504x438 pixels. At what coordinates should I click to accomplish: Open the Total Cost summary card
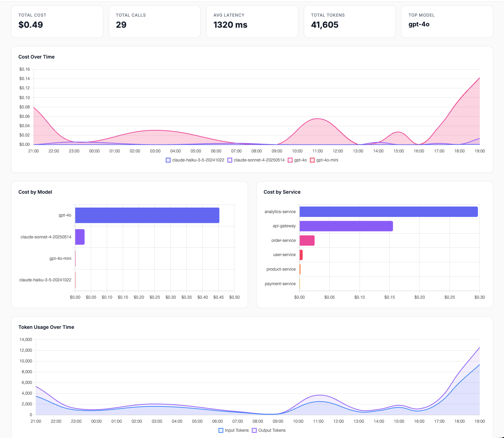pyautogui.click(x=57, y=21)
